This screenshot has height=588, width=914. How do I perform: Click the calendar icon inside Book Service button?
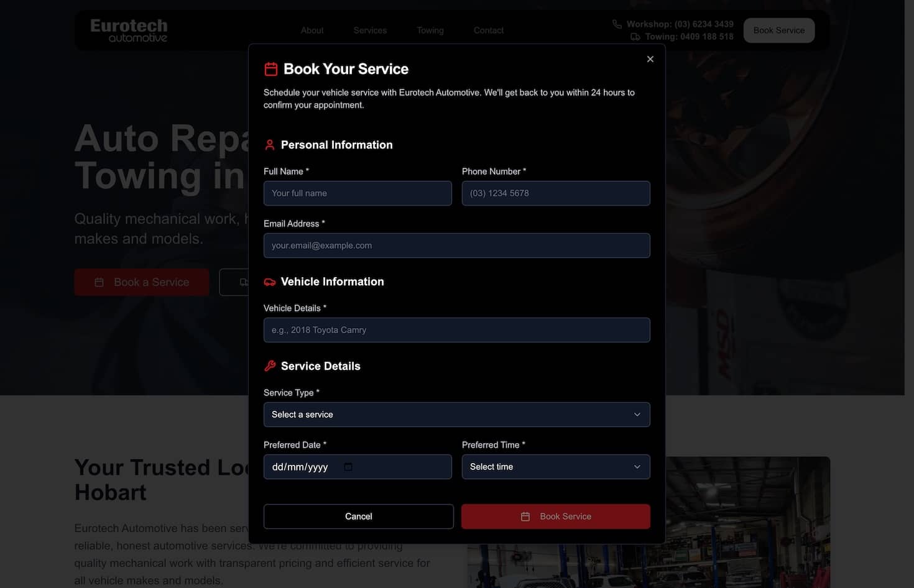pos(526,517)
